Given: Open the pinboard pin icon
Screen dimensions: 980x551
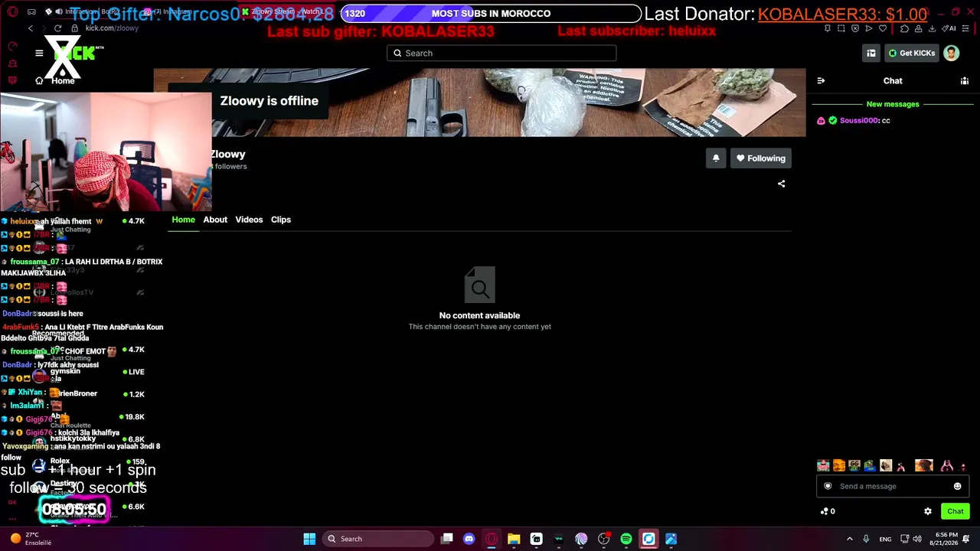Looking at the screenshot, I should point(828,28).
